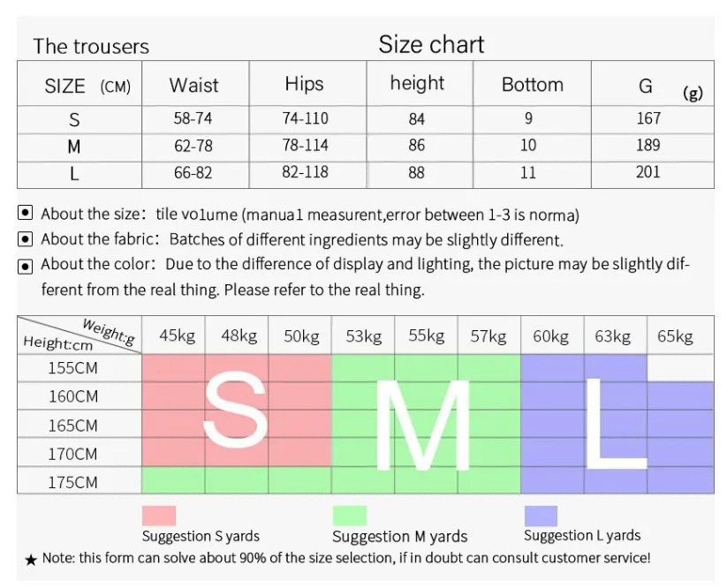Click the Size chart title
727x588 pixels.
(431, 44)
